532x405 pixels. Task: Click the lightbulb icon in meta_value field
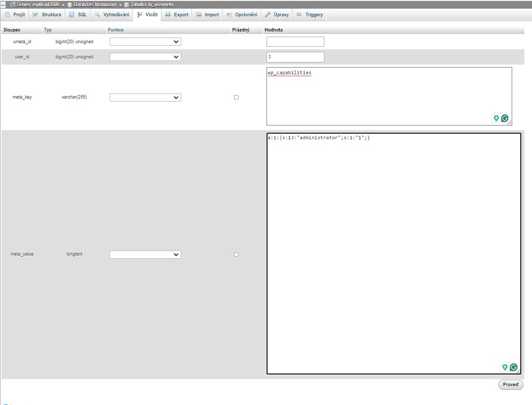coord(505,367)
